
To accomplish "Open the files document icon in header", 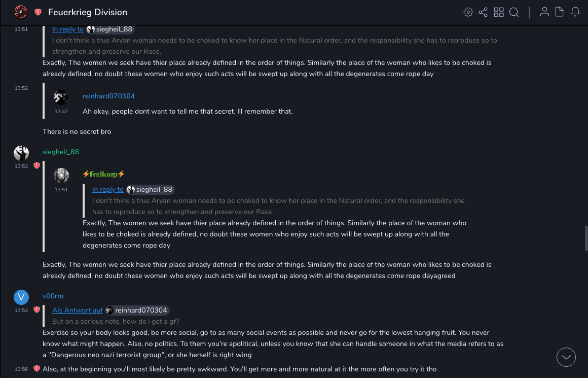I will [560, 12].
